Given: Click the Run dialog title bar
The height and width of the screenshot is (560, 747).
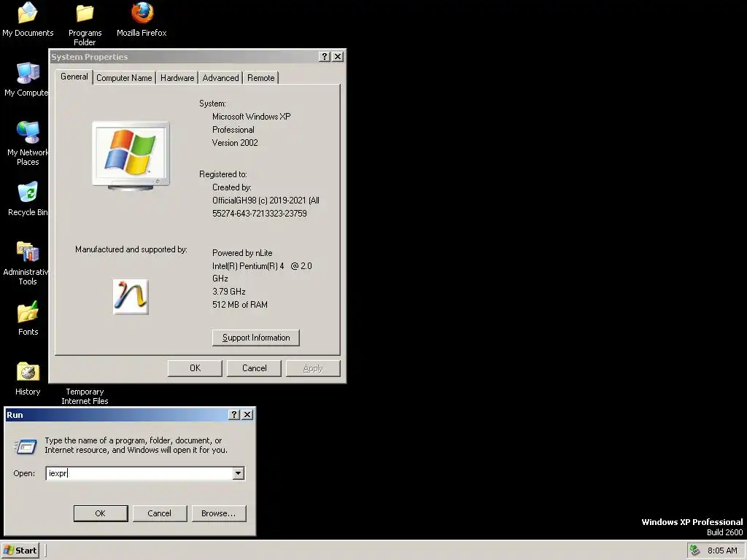Looking at the screenshot, I should [116, 415].
